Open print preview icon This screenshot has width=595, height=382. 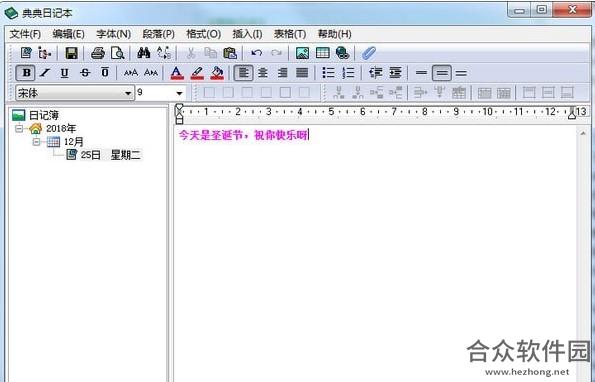(118, 53)
